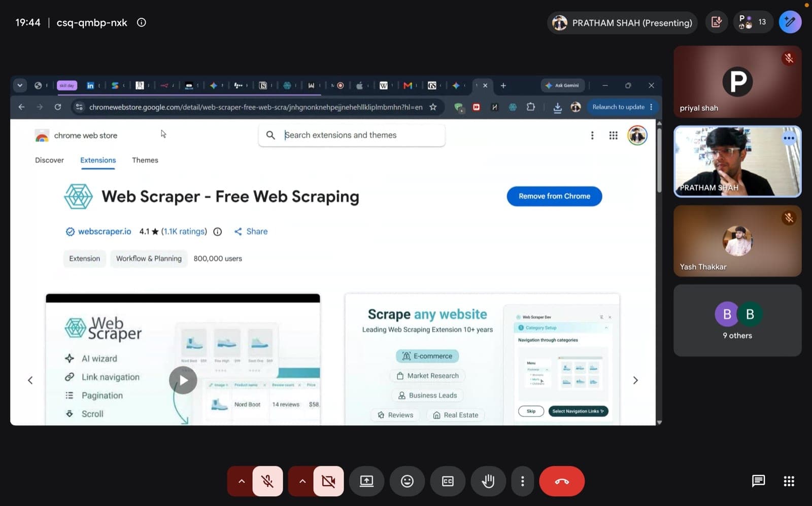The width and height of the screenshot is (812, 506).
Task: Click the Chrome address bar URL
Action: 256,107
